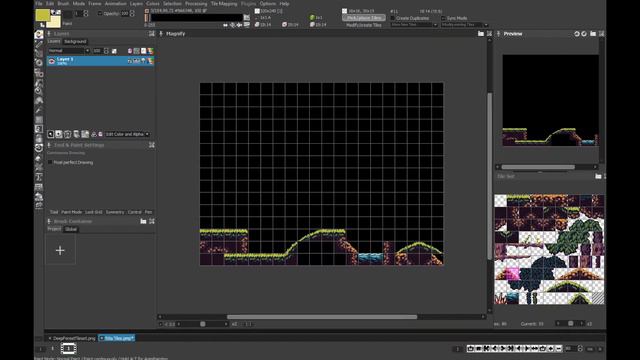This screenshot has height=360, width=640.
Task: Open the Paint Mode settings tab
Action: [x=71, y=212]
